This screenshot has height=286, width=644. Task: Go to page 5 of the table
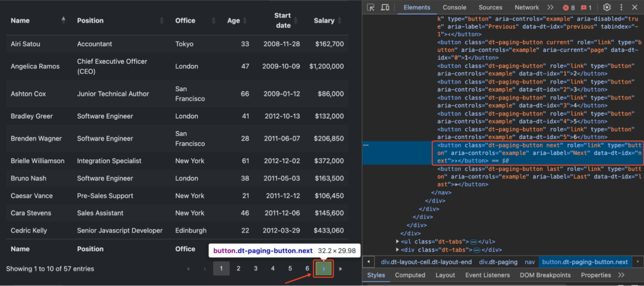click(290, 268)
